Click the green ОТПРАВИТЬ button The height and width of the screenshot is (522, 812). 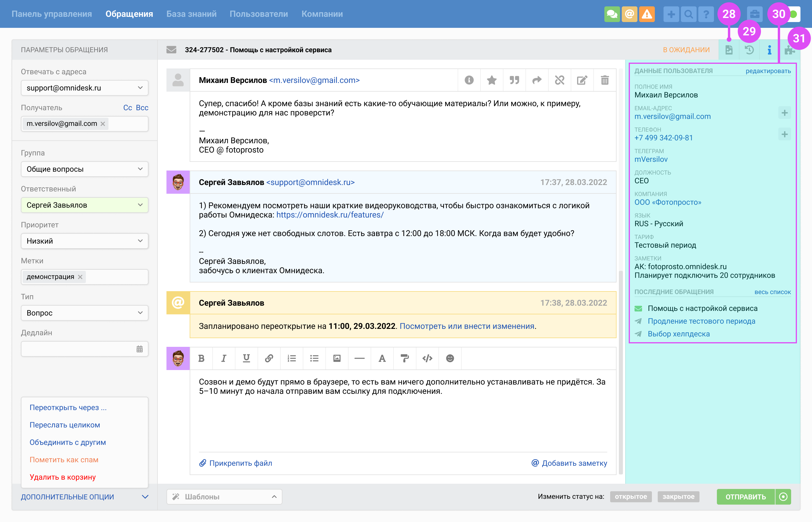[745, 496]
